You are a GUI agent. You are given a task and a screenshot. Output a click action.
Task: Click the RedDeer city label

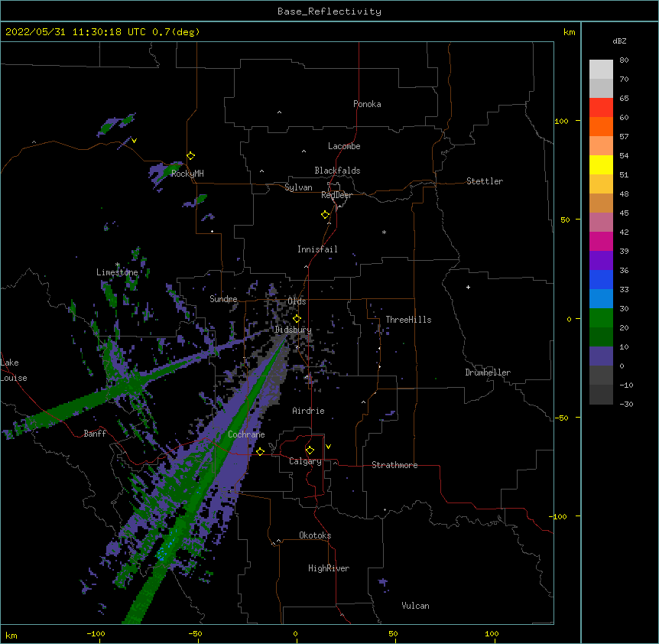pyautogui.click(x=336, y=195)
